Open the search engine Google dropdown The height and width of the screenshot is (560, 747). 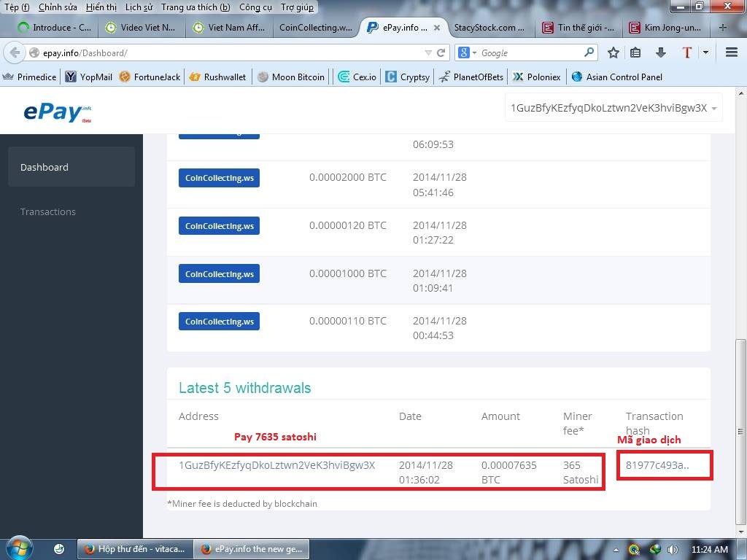(x=467, y=52)
